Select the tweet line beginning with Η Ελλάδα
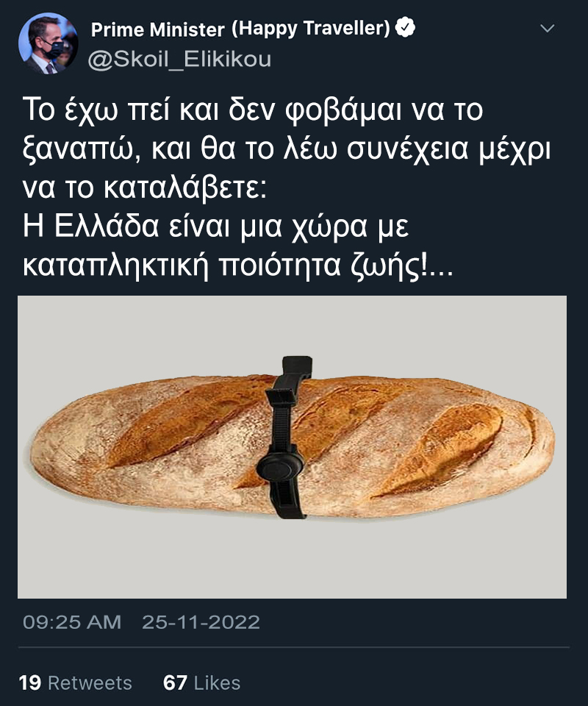The image size is (588, 706). point(215,226)
